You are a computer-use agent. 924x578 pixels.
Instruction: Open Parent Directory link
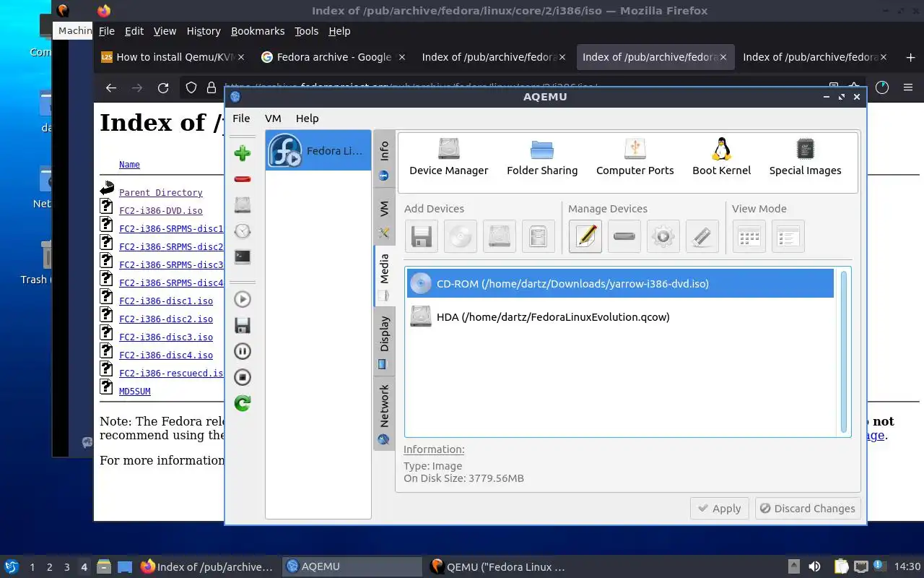coord(160,193)
